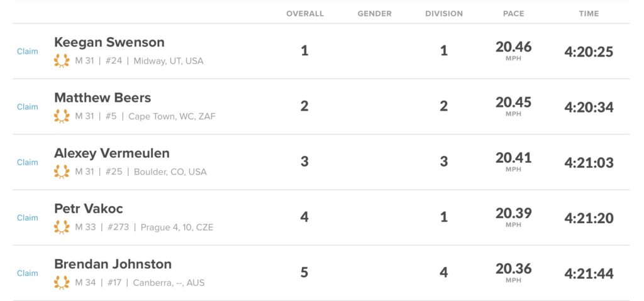Claim Petr Vakoc's result
The image size is (644, 301).
click(27, 217)
